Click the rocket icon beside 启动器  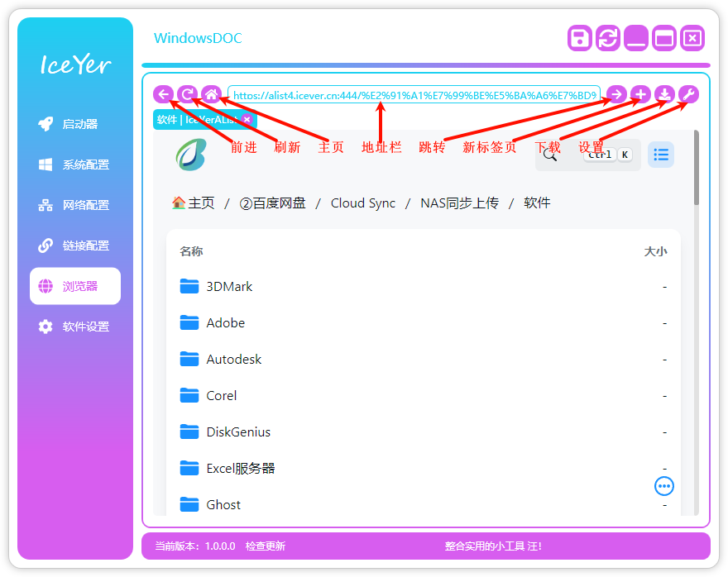45,124
